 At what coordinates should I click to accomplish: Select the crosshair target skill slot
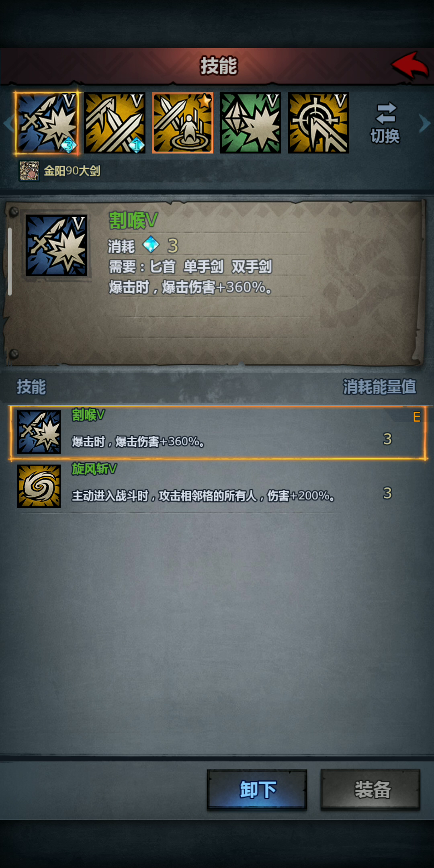tap(318, 123)
